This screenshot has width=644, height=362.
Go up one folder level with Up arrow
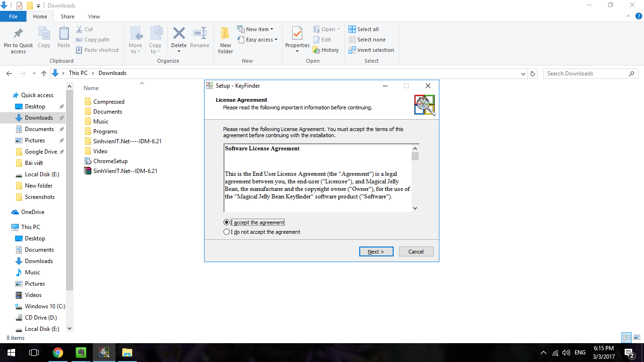pos(44,74)
